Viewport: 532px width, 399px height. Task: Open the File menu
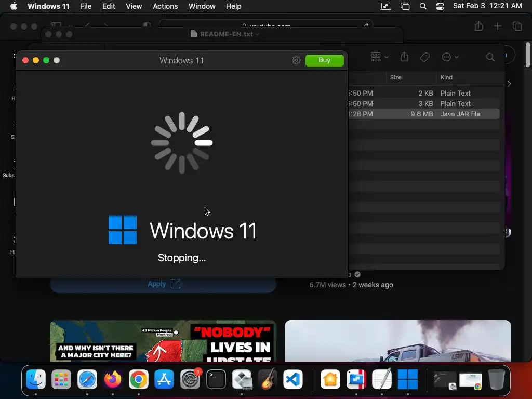(x=86, y=6)
